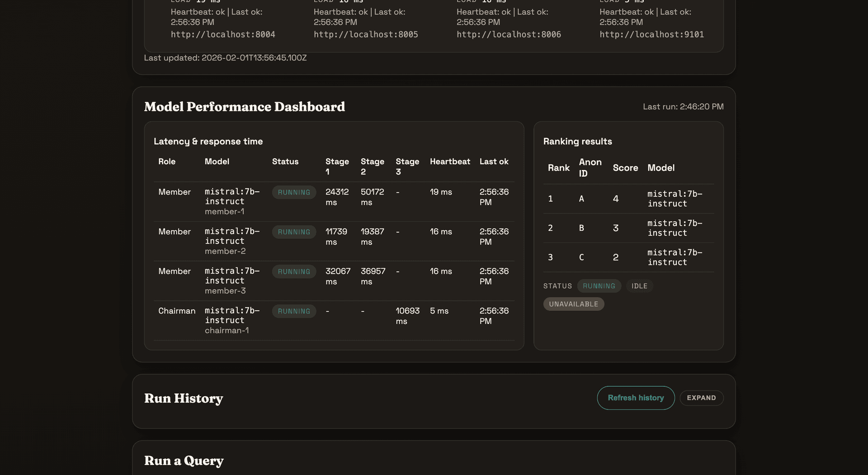Expand the Run History section

tap(701, 398)
